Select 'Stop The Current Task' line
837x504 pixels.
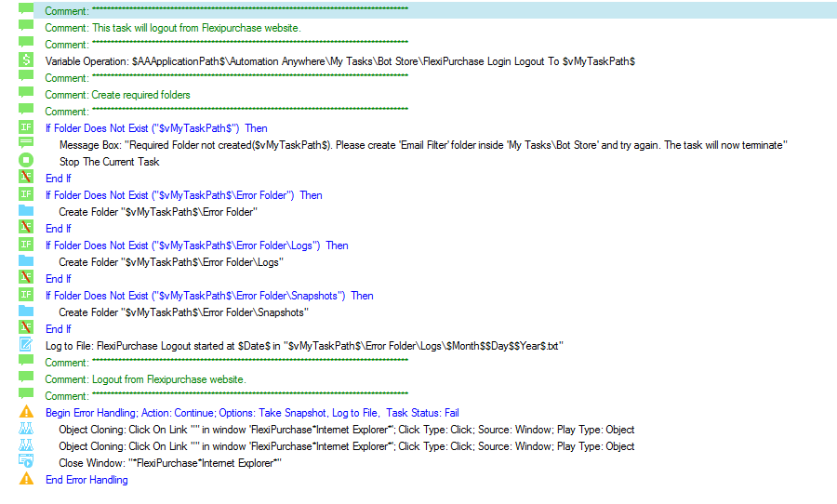tap(110, 162)
